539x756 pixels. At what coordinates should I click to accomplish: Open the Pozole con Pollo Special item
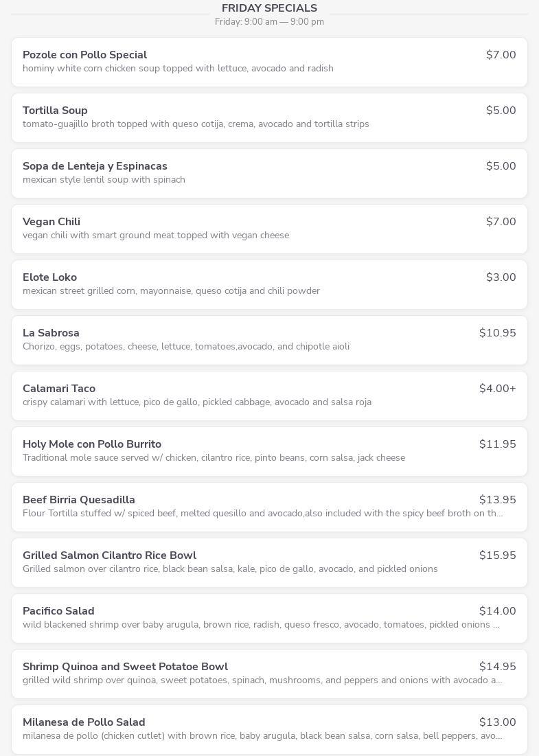pos(85,55)
